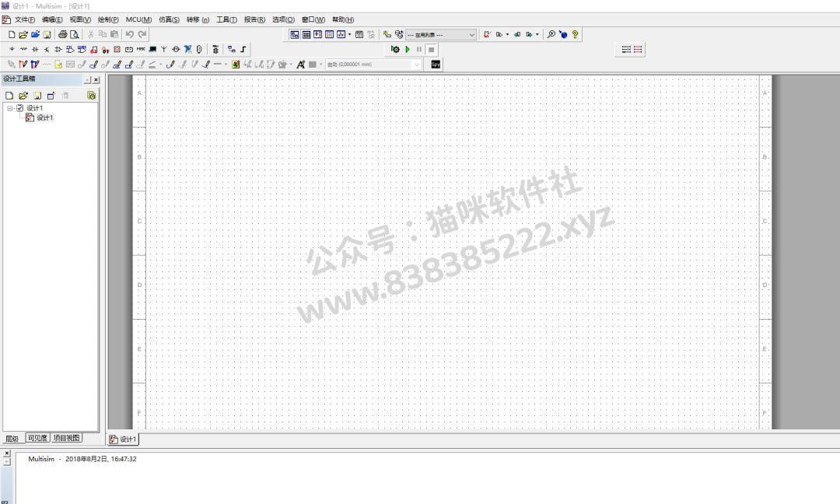The width and height of the screenshot is (840, 504).
Task: Click the blue Open sample folder icon
Action: pos(35,34)
